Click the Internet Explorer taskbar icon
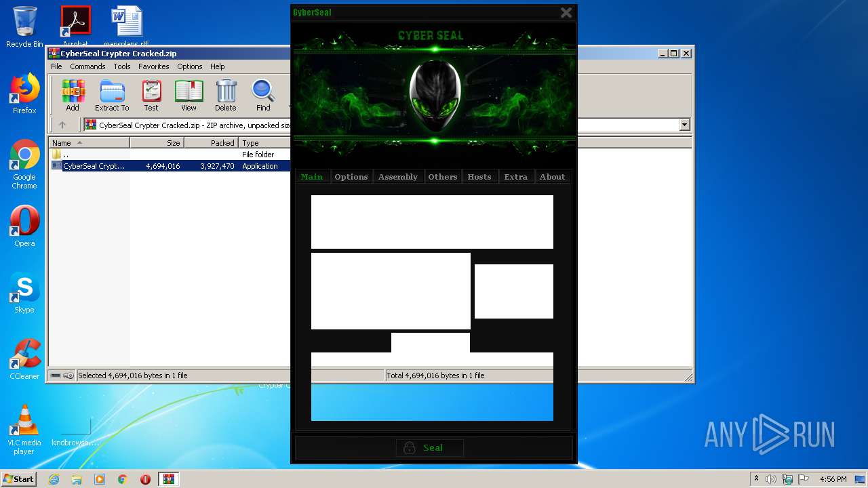 pyautogui.click(x=54, y=479)
